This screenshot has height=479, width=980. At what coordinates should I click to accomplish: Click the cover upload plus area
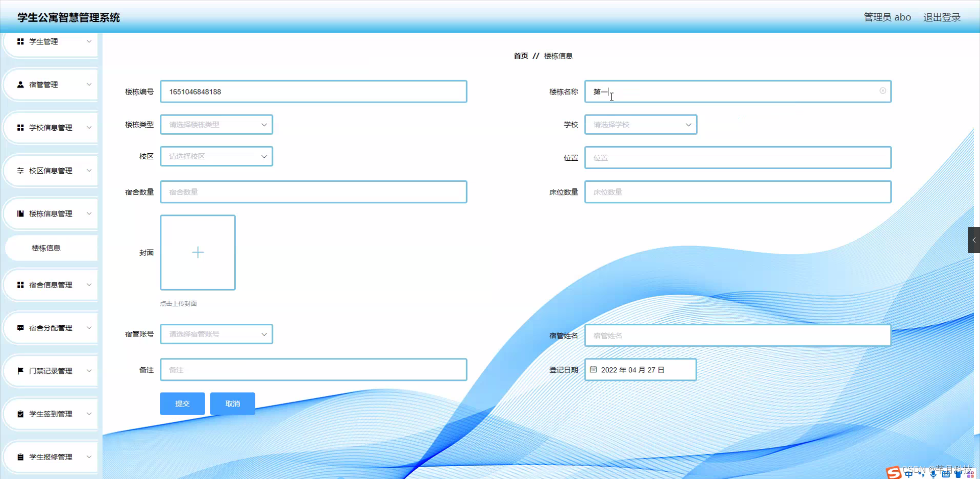pyautogui.click(x=198, y=252)
